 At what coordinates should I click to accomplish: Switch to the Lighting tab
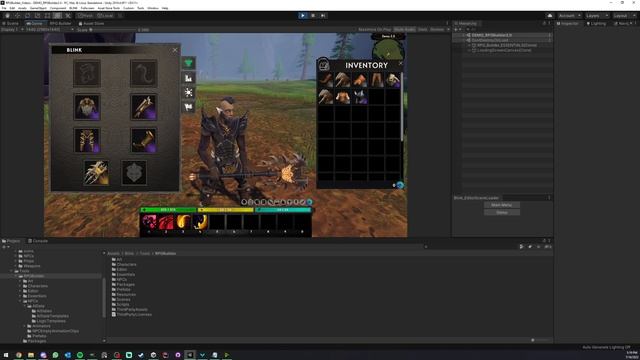[596, 24]
